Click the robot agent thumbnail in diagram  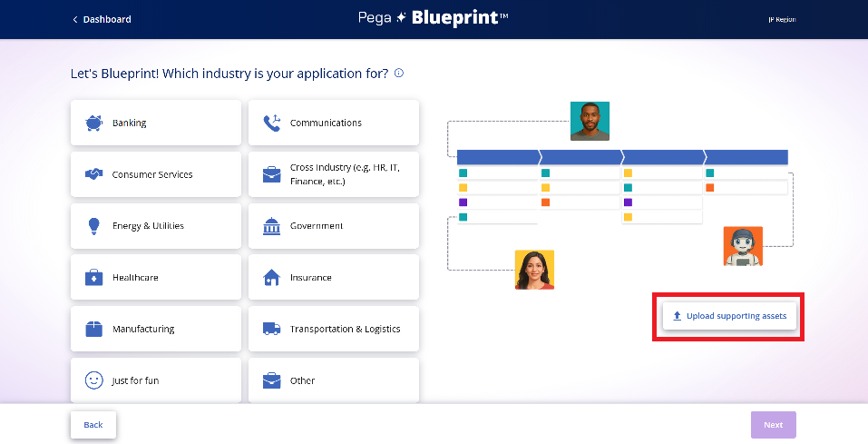tap(743, 246)
